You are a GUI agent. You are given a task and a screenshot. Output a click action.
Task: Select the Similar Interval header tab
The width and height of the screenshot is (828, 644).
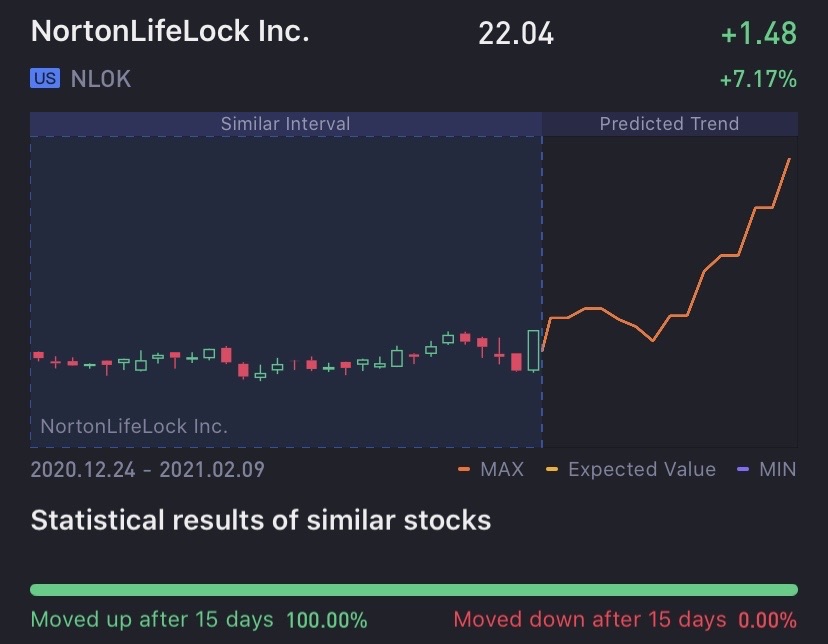point(285,124)
